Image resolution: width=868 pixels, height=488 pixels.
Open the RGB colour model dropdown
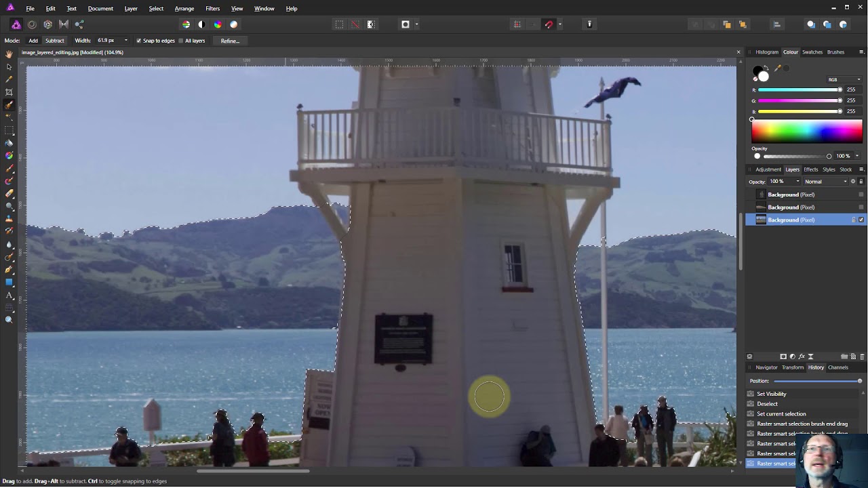(x=845, y=79)
